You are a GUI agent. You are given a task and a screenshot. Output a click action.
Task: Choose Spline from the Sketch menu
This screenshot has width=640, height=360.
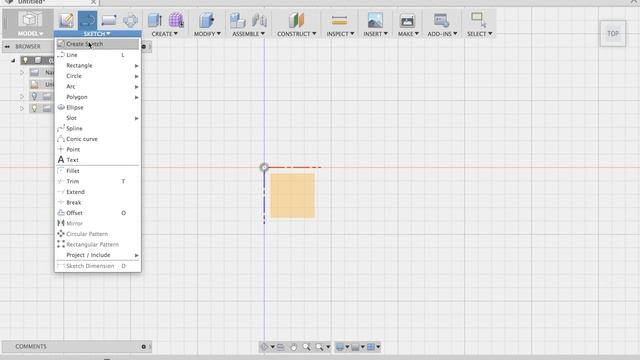[x=98, y=128]
